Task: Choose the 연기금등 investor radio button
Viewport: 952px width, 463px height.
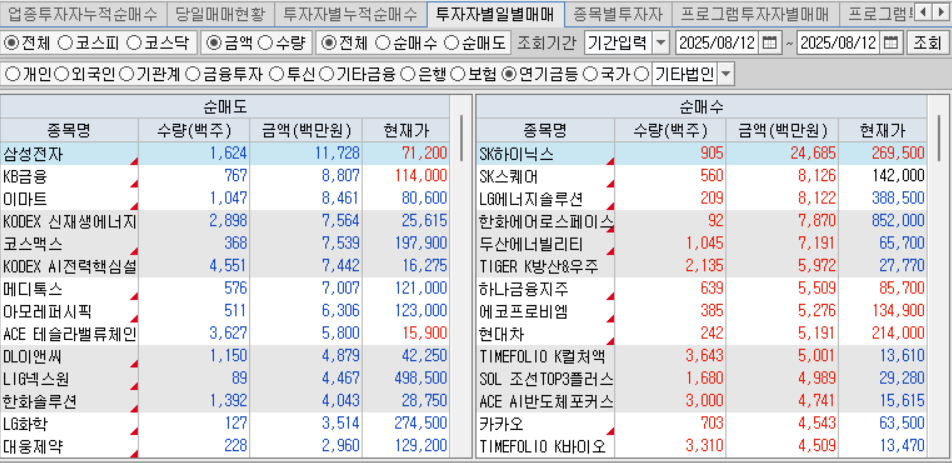Action: [x=510, y=75]
